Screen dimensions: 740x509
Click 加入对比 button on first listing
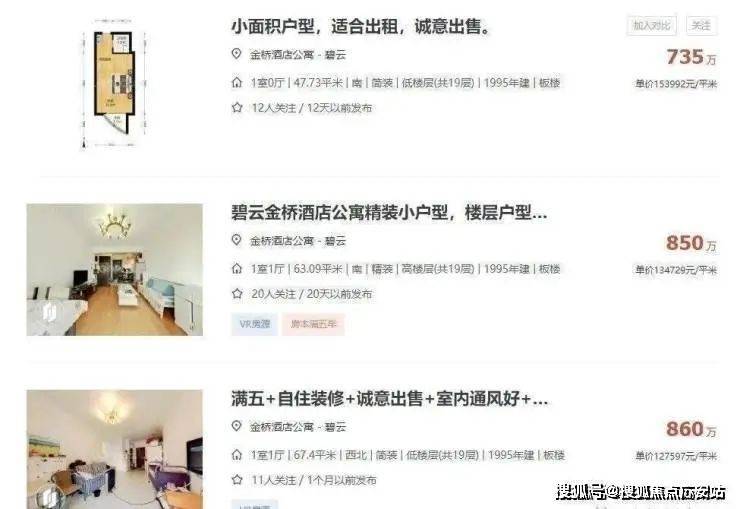[651, 25]
